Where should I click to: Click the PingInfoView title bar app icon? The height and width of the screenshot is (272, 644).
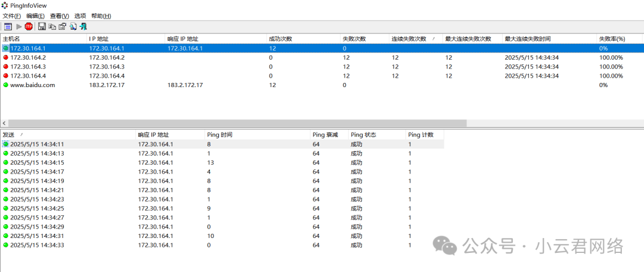point(5,5)
